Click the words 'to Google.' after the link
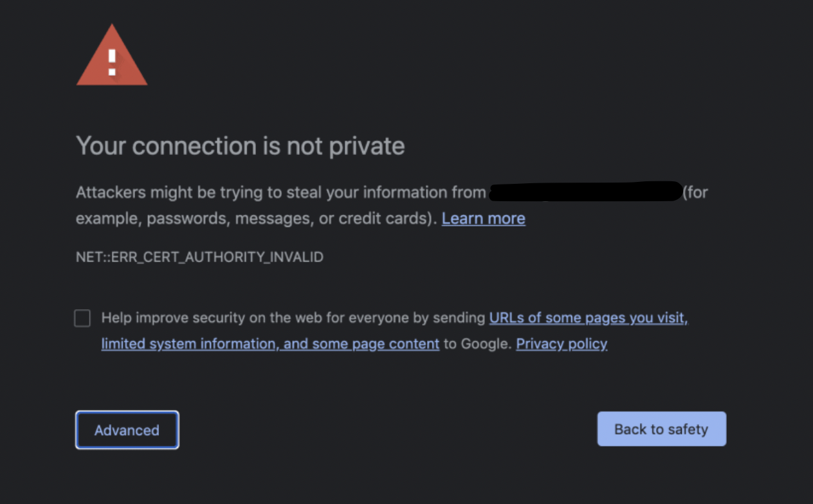Viewport: 813px width, 504px height. coord(478,344)
